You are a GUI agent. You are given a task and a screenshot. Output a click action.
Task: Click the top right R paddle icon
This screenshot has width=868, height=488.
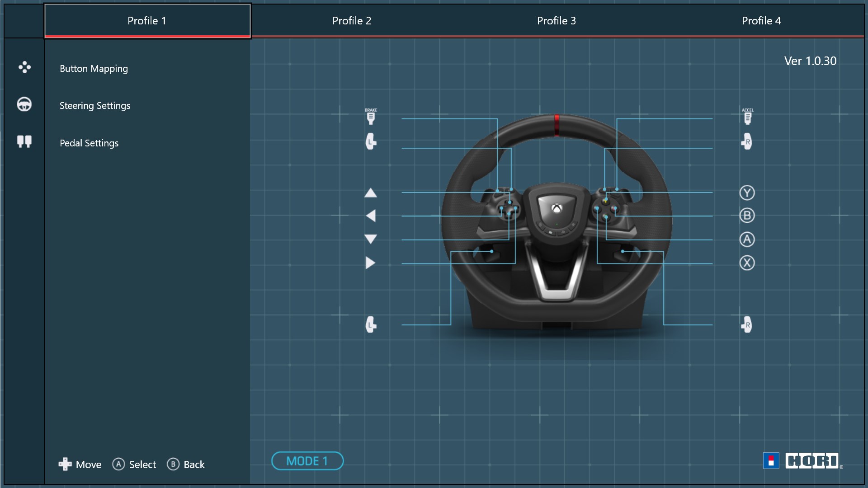tap(747, 141)
